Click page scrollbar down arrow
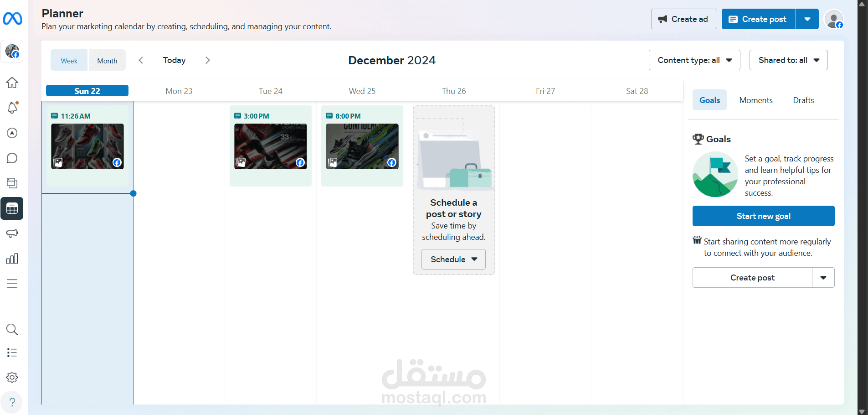This screenshot has height=415, width=868. coord(862,411)
